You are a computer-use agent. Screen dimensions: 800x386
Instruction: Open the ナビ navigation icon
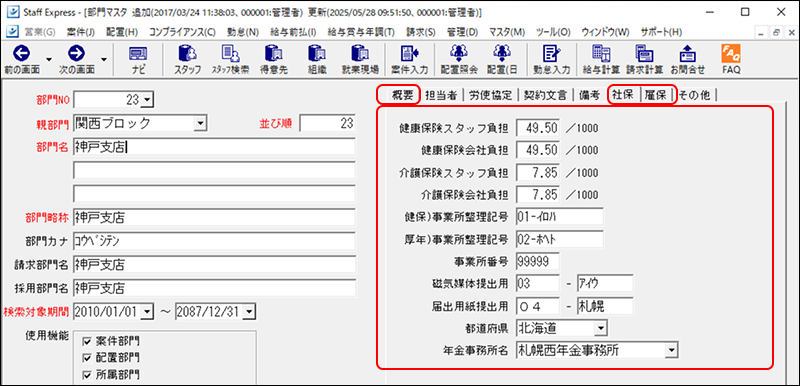pos(137,54)
